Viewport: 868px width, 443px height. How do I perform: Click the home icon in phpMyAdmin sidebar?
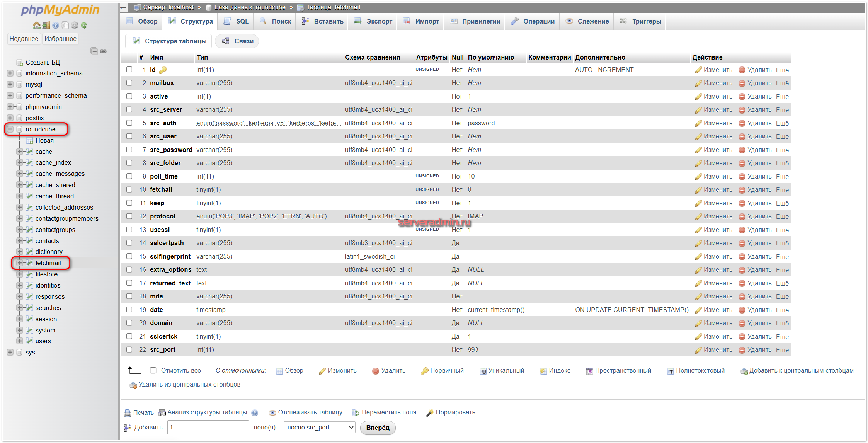36,26
